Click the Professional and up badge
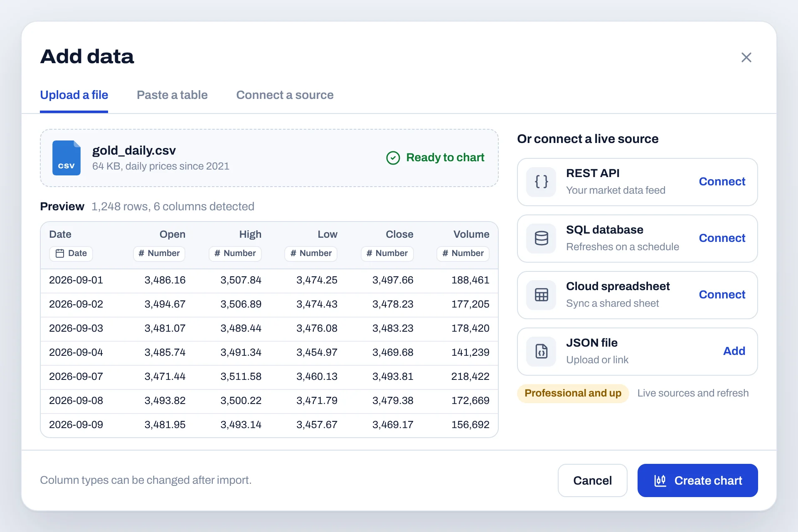798x532 pixels. (573, 393)
